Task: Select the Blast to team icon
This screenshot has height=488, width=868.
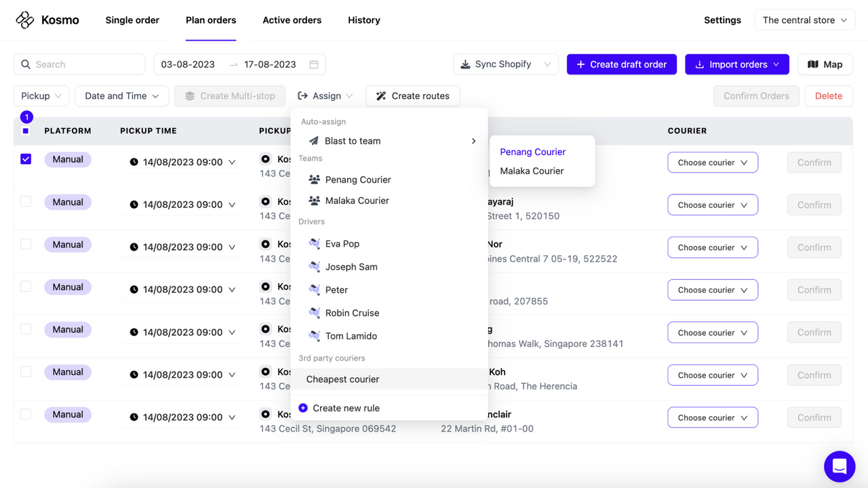Action: coord(313,141)
